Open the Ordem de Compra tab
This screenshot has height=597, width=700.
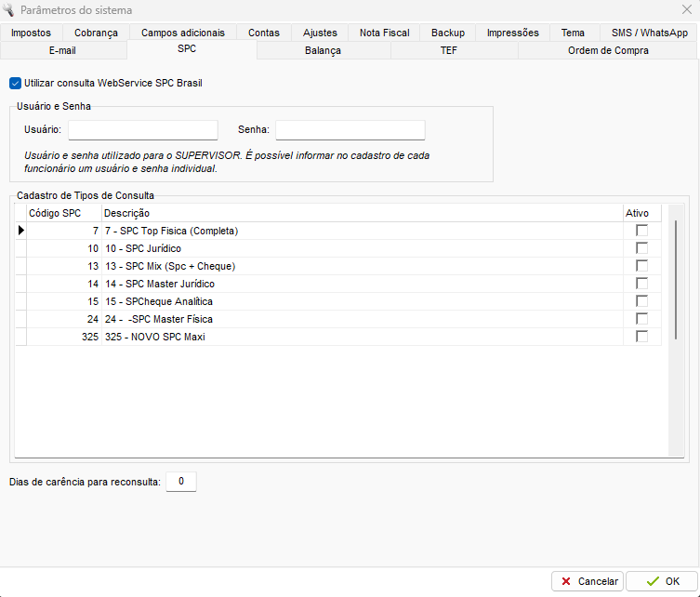point(608,50)
